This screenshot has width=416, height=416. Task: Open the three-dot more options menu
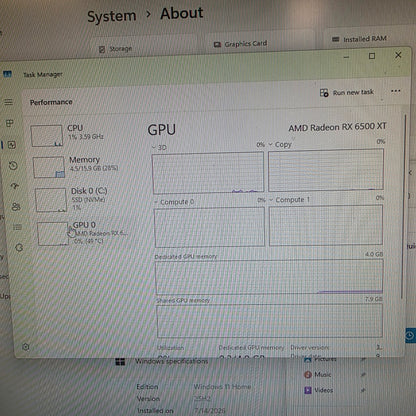tap(396, 91)
